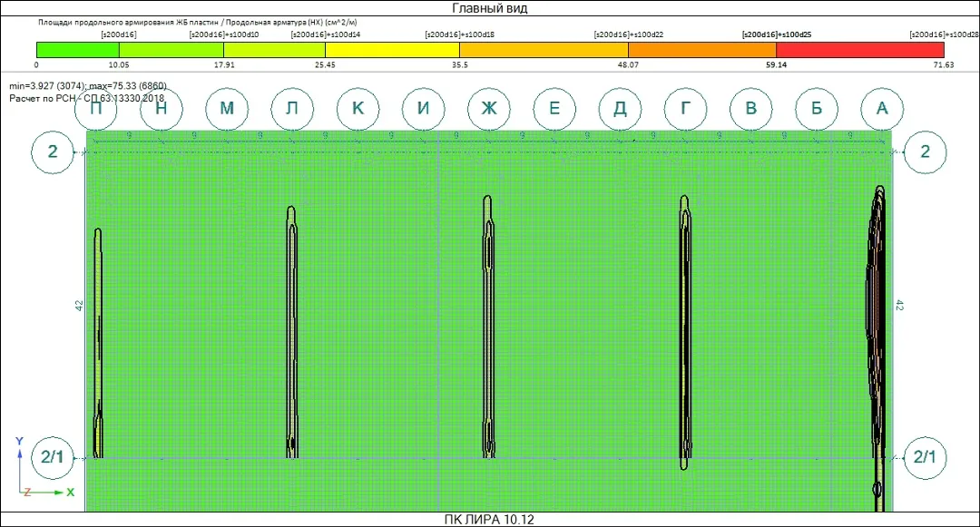Viewport: 980px width, 527px height.
Task: Click grid axis bubble Г
Action: click(x=686, y=109)
